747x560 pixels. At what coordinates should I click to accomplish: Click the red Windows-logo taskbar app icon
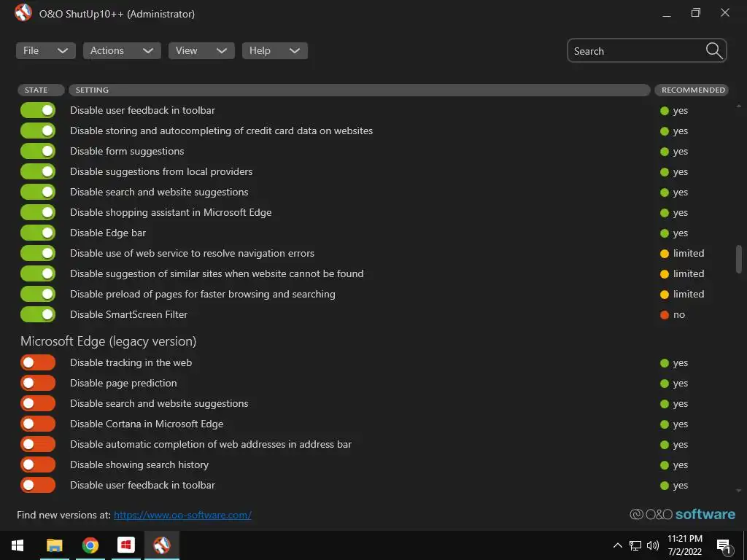click(125, 545)
